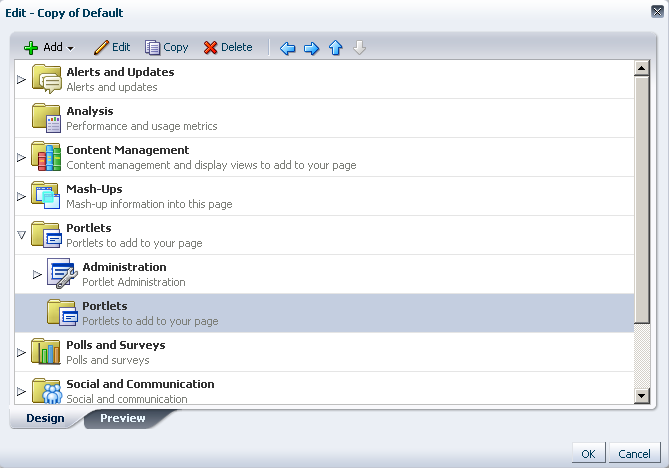Select the top-level Portlets folder icon
Image resolution: width=669 pixels, height=468 pixels.
[x=47, y=235]
